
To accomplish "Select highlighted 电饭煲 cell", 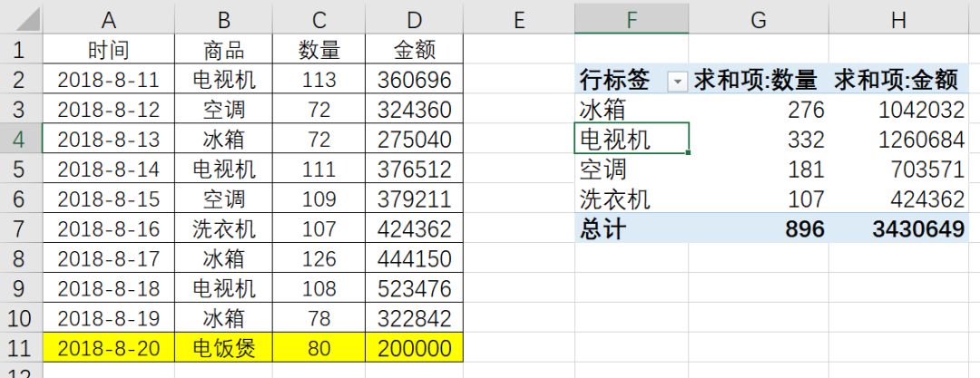I will coord(224,347).
